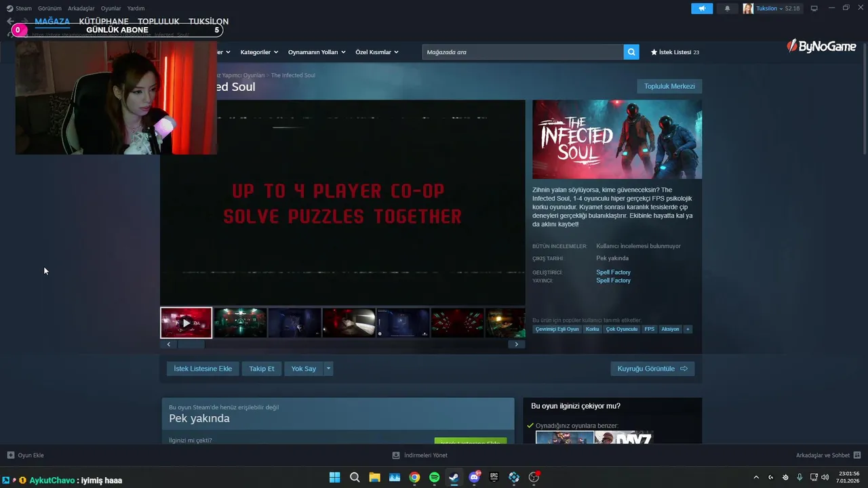Open Spell Factory publisher link
Screen dimensions: 868x488
(613, 281)
